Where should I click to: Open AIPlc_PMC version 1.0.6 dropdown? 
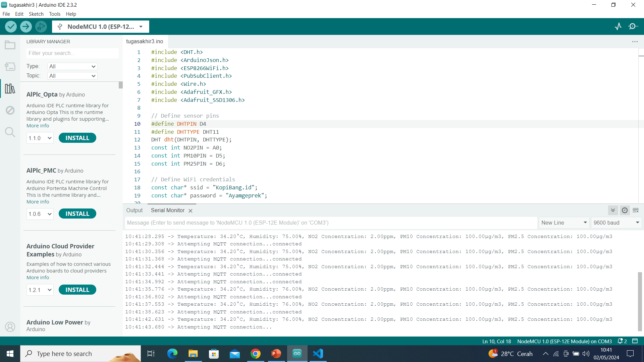[40, 214]
